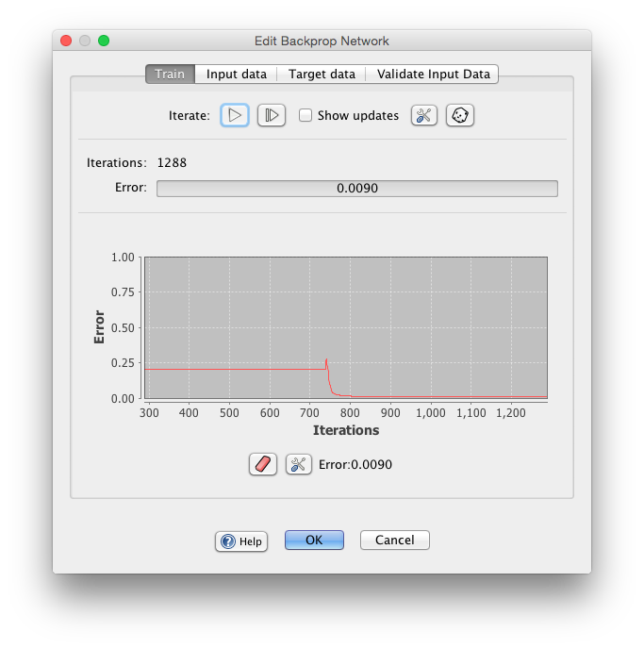Click the Iterations axis label under the chart
This screenshot has width=644, height=649.
click(x=346, y=430)
